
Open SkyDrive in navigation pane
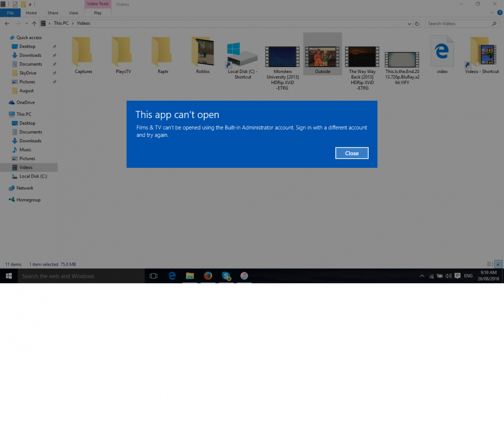pyautogui.click(x=28, y=73)
